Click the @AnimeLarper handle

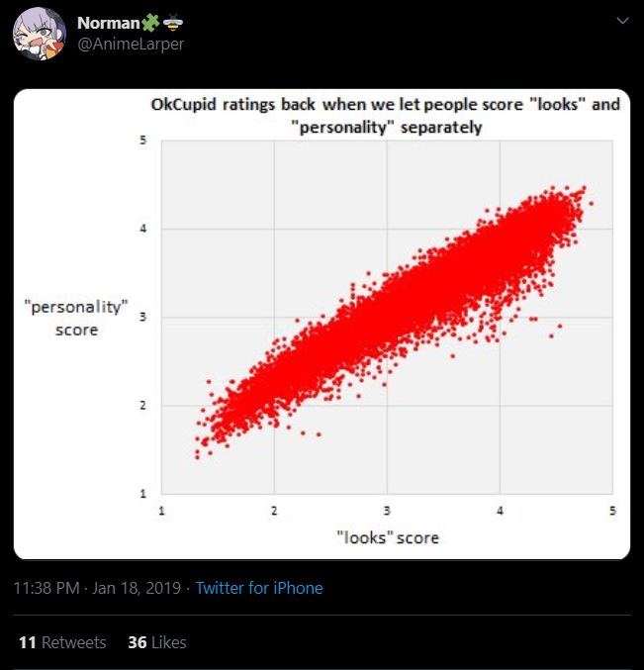130,44
